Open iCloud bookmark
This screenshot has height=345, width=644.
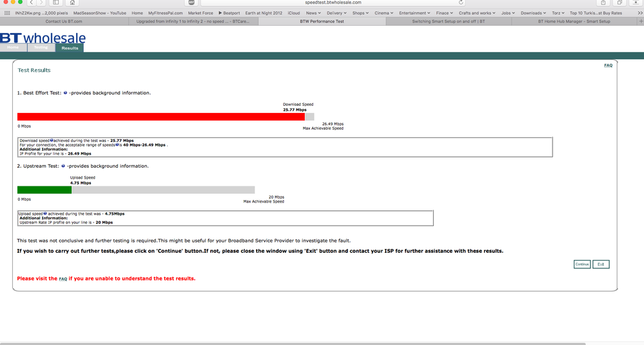[x=294, y=13]
